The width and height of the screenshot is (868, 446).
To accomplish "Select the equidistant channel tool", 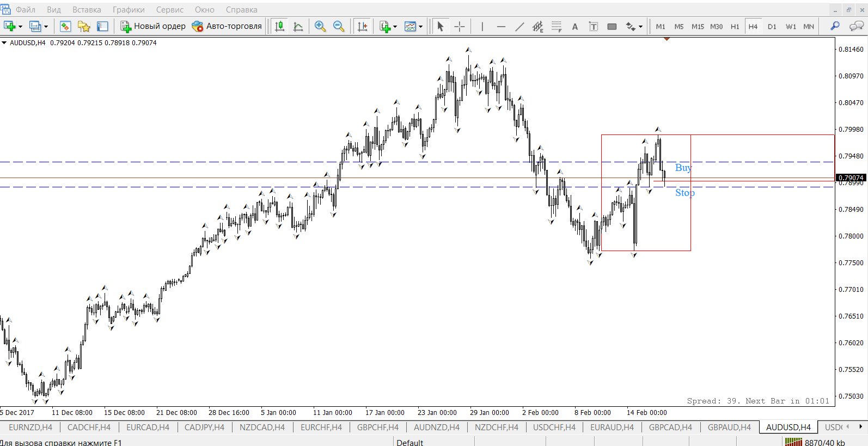I will click(538, 26).
